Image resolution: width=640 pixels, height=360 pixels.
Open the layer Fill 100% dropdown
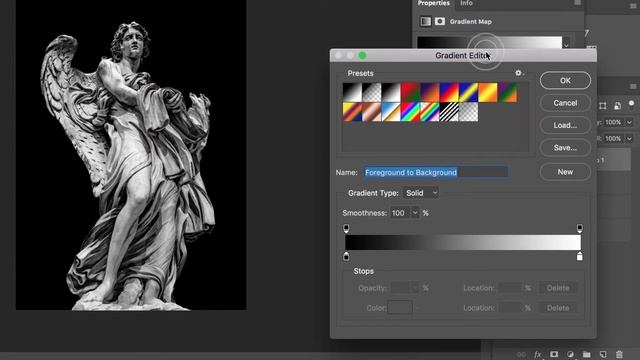[629, 138]
